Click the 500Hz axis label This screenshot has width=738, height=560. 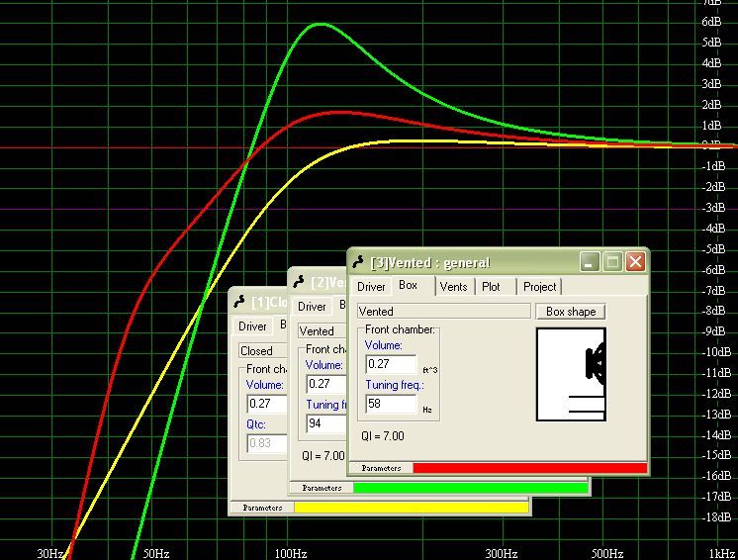click(607, 553)
